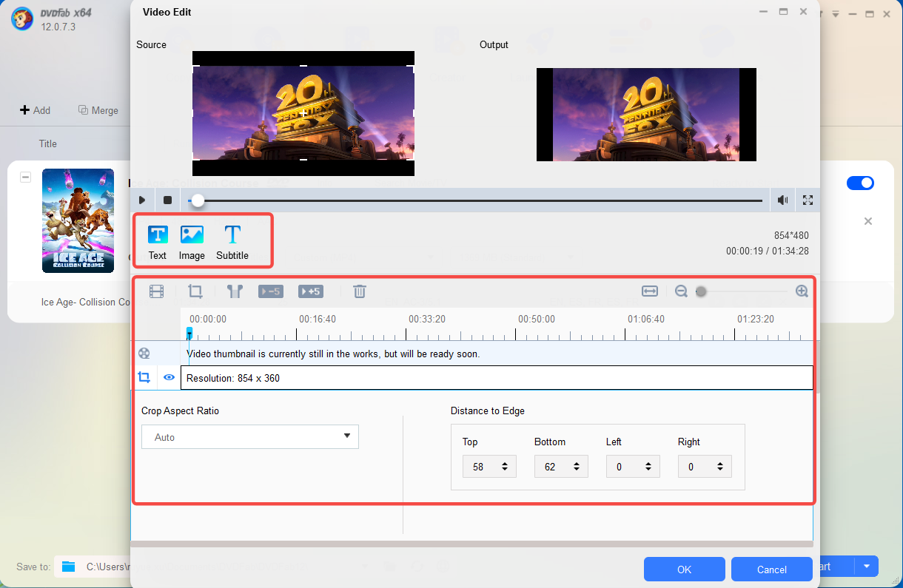Confirm edits with OK button
Image resolution: width=903 pixels, height=588 pixels.
684,570
